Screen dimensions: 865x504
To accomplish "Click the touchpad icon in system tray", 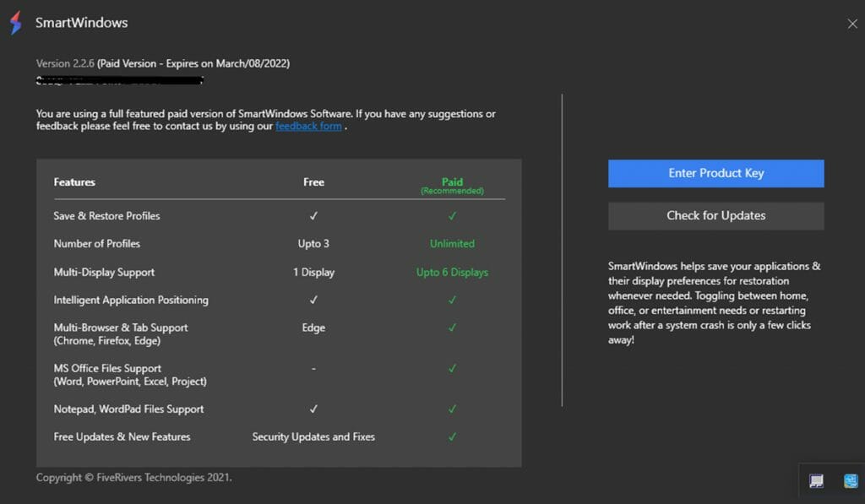I will pyautogui.click(x=816, y=481).
